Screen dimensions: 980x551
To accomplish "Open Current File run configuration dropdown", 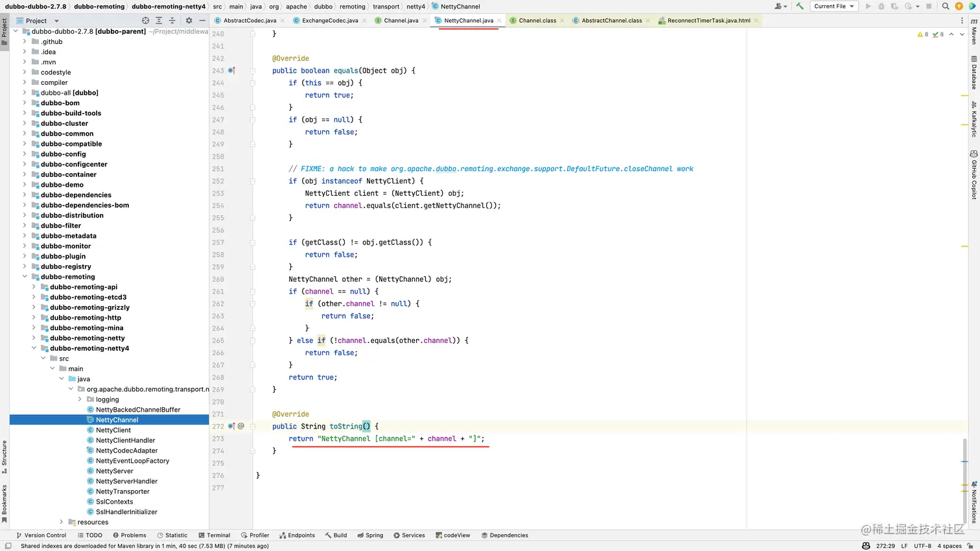I will 834,6.
